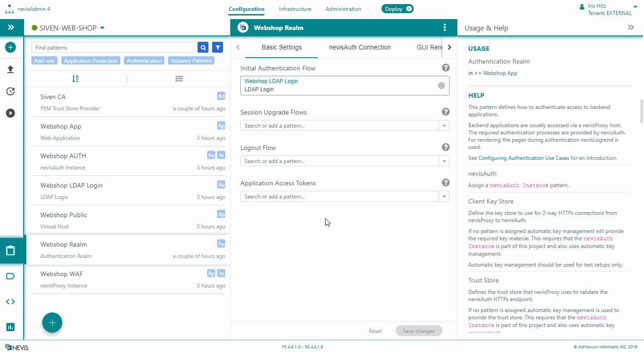Open the history clock icon in sidebar
This screenshot has height=352, width=644.
tap(11, 91)
